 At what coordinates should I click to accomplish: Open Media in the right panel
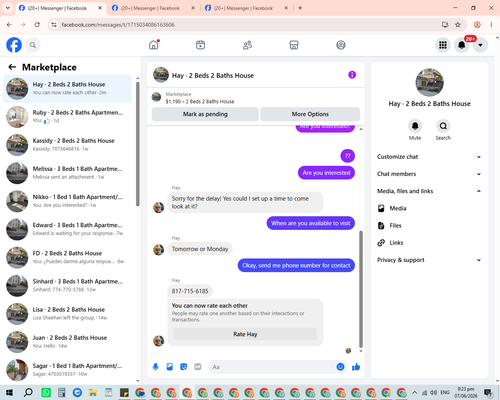click(430, 208)
